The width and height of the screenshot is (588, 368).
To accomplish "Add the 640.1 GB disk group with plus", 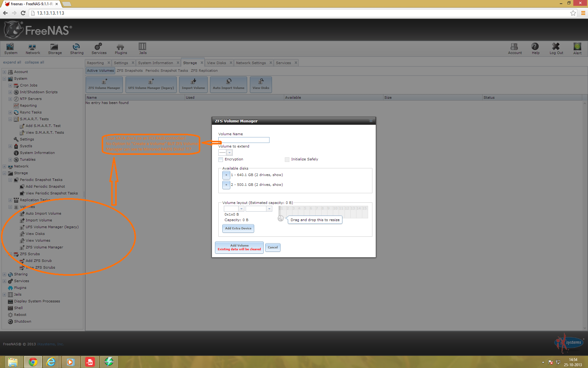I will (x=226, y=175).
